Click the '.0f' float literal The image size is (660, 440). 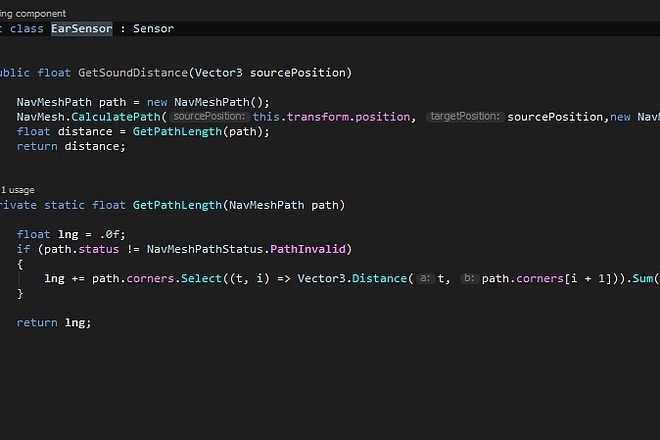109,234
